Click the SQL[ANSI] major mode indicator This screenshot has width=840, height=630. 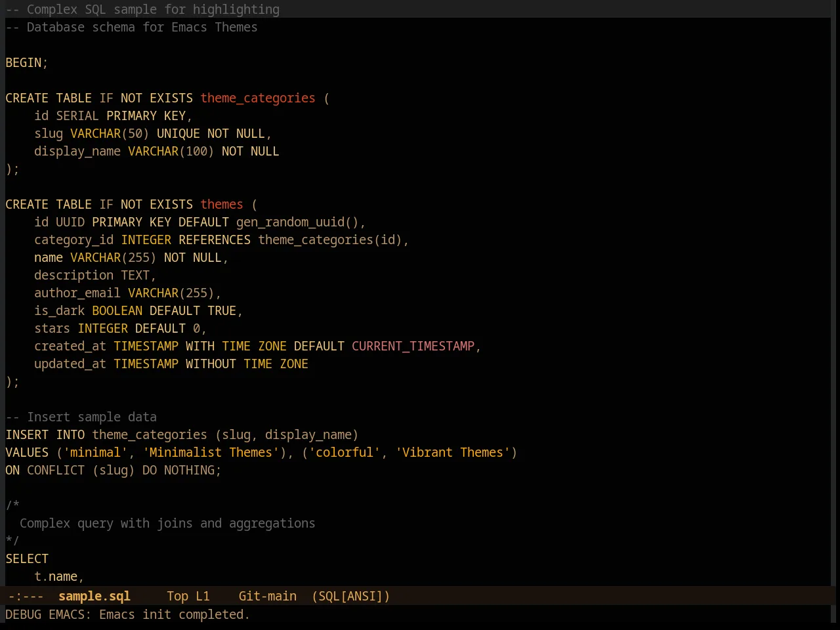pyautogui.click(x=351, y=596)
